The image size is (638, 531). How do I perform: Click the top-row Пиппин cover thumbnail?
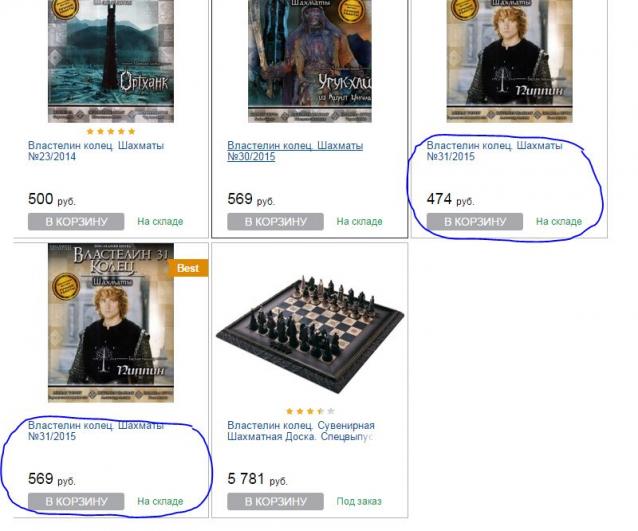click(509, 61)
